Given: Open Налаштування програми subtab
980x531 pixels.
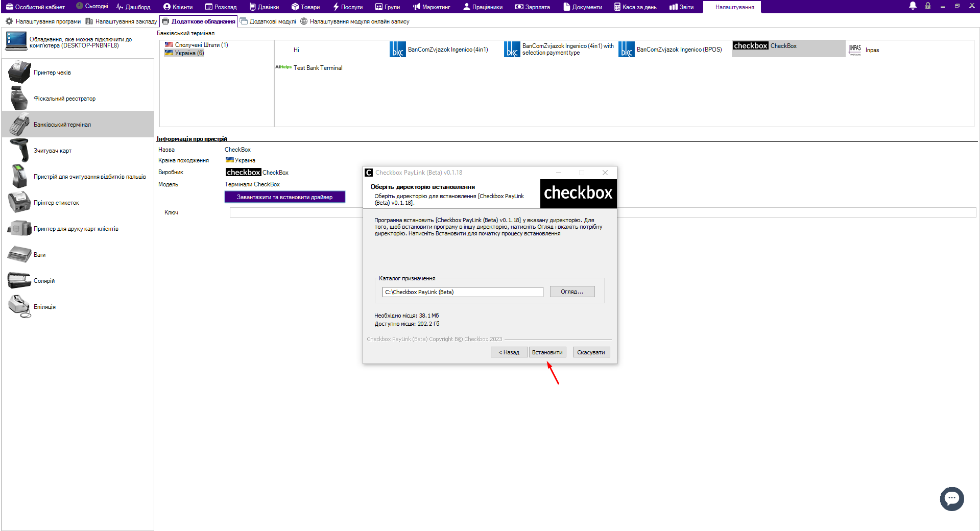Looking at the screenshot, I should pyautogui.click(x=43, y=21).
